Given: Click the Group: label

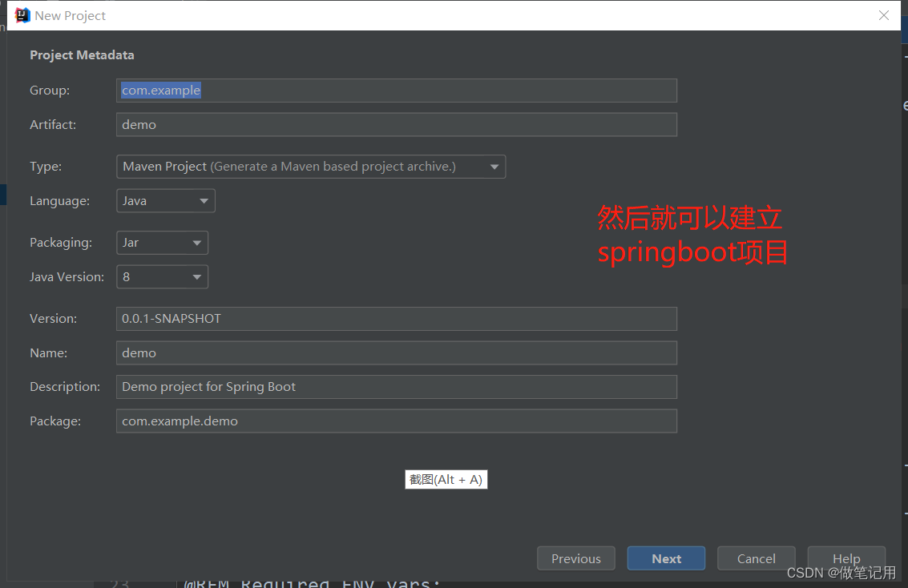Looking at the screenshot, I should 50,91.
